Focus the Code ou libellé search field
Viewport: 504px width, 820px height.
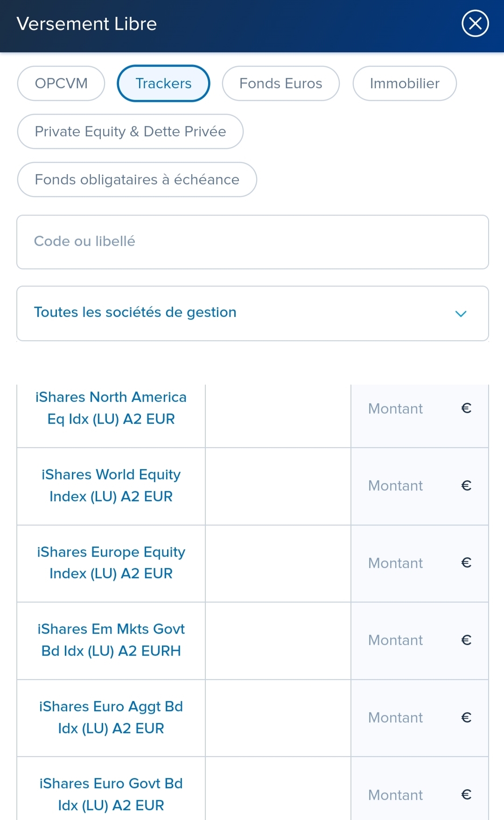[x=252, y=242]
